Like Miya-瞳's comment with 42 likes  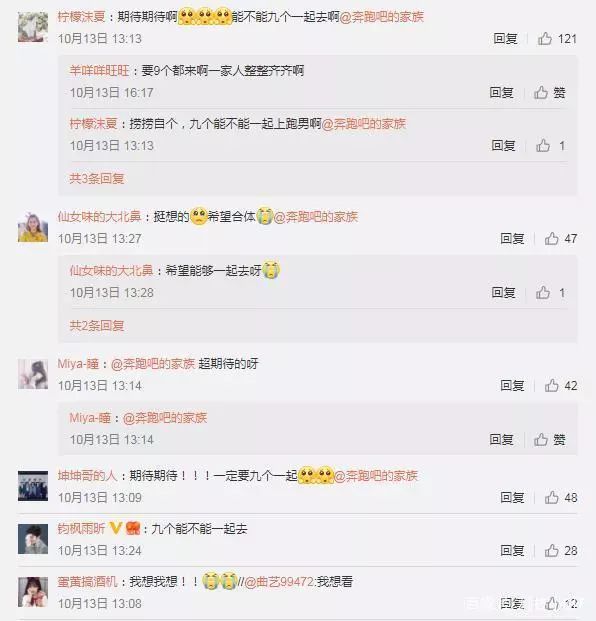[x=551, y=385]
